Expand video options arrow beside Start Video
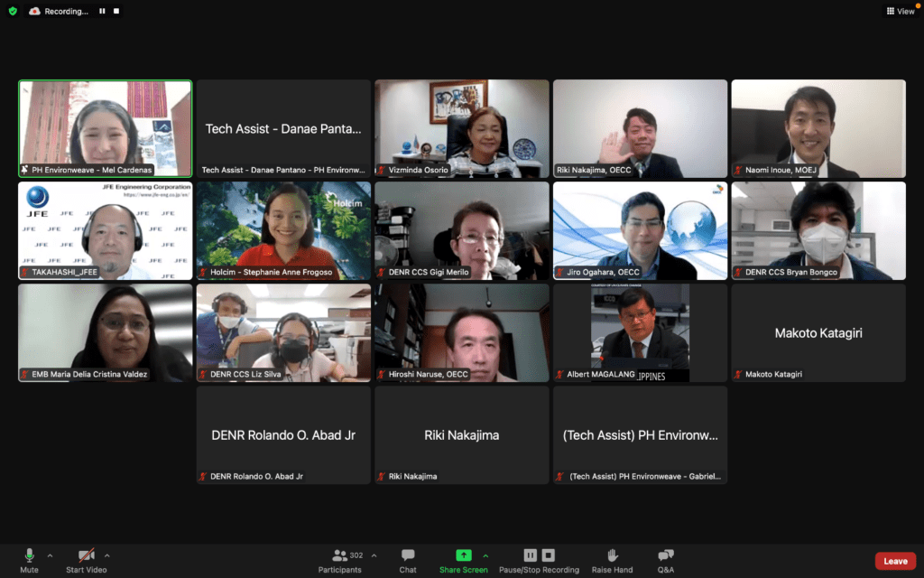This screenshot has width=924, height=578. click(107, 555)
